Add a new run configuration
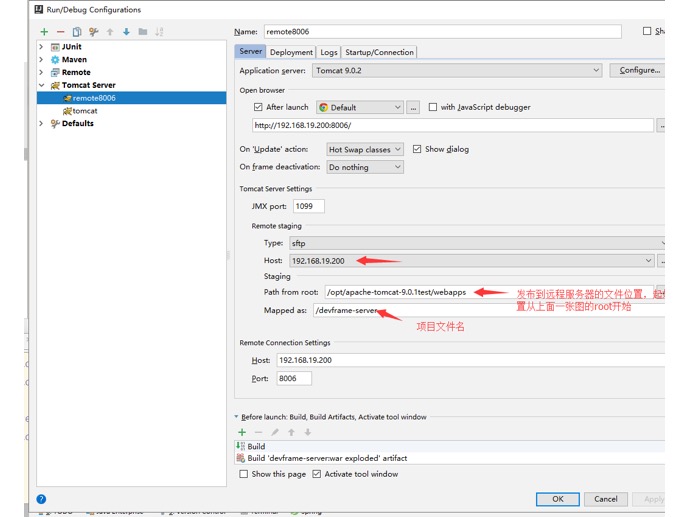689x517 pixels. tap(44, 32)
